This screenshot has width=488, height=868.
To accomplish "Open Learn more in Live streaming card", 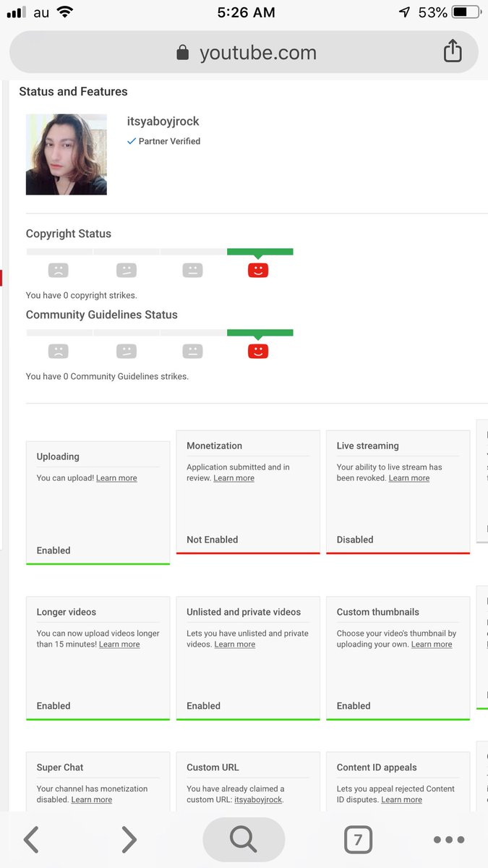I will pos(409,478).
